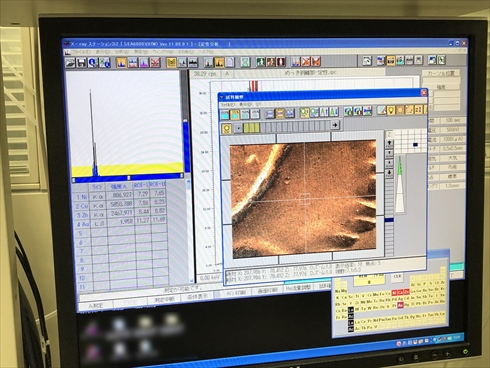Click the magnifier search icon next to save
The width and height of the screenshot is (490, 368).
(93, 63)
